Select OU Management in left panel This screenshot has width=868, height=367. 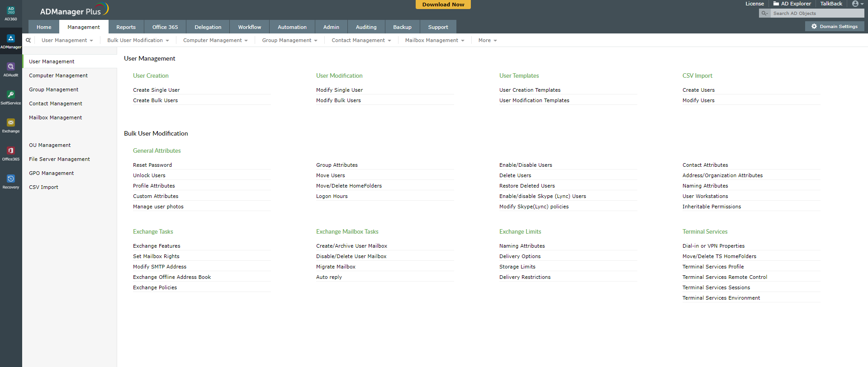50,145
